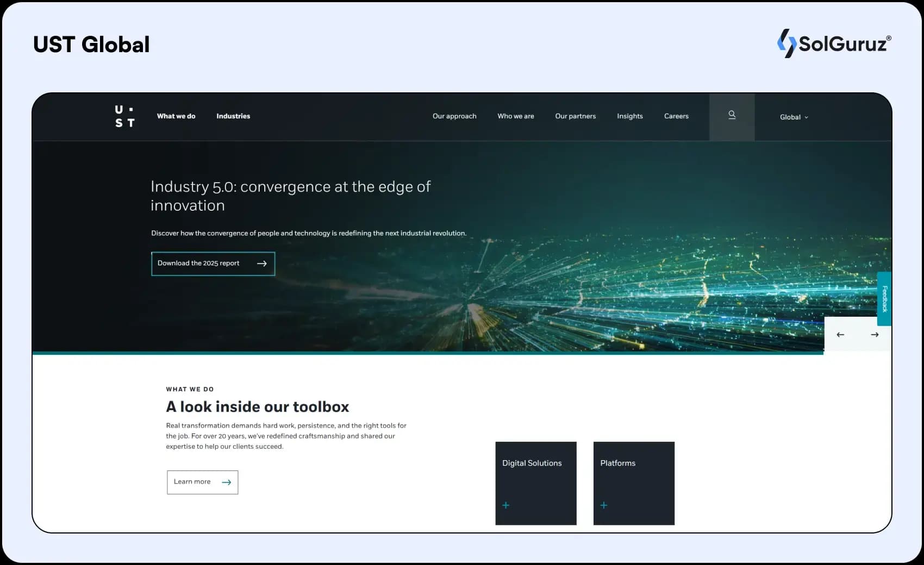
Task: Select the Platforms card title
Action: tap(618, 463)
